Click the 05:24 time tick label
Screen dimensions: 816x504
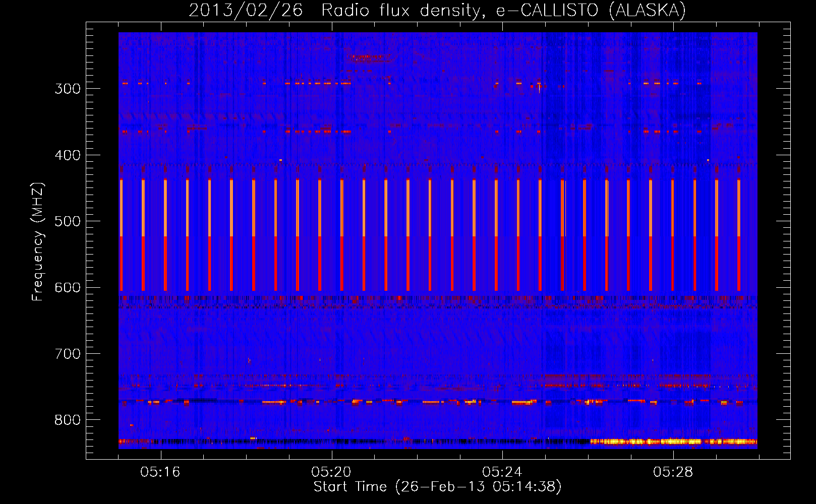point(502,472)
